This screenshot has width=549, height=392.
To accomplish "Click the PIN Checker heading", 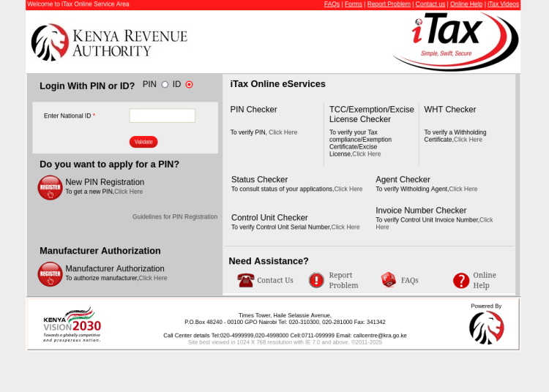I will click(x=253, y=110).
